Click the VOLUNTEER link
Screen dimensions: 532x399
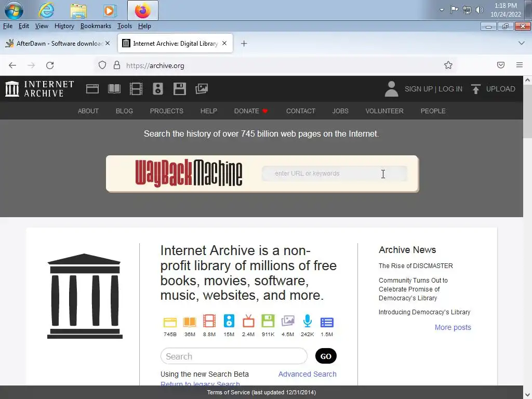click(384, 111)
